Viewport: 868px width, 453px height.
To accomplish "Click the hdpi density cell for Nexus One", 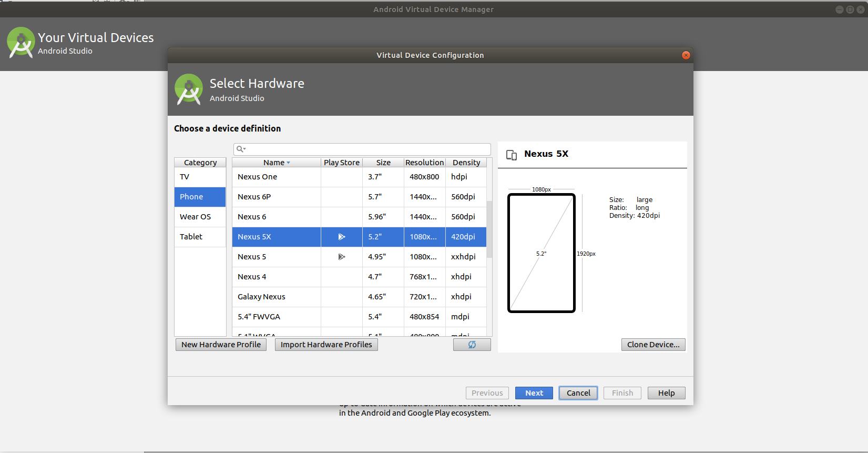I will click(466, 177).
